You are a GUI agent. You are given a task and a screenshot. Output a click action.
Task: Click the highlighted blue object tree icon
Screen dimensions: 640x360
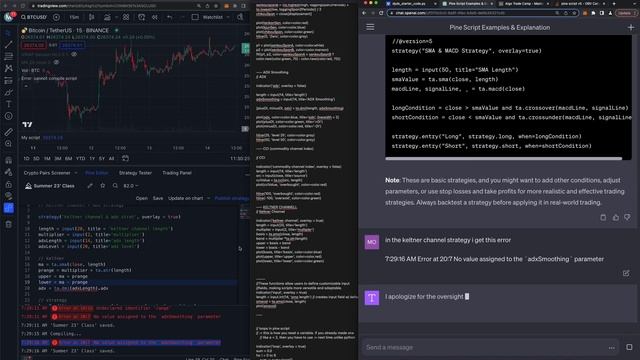[x=9, y=208]
